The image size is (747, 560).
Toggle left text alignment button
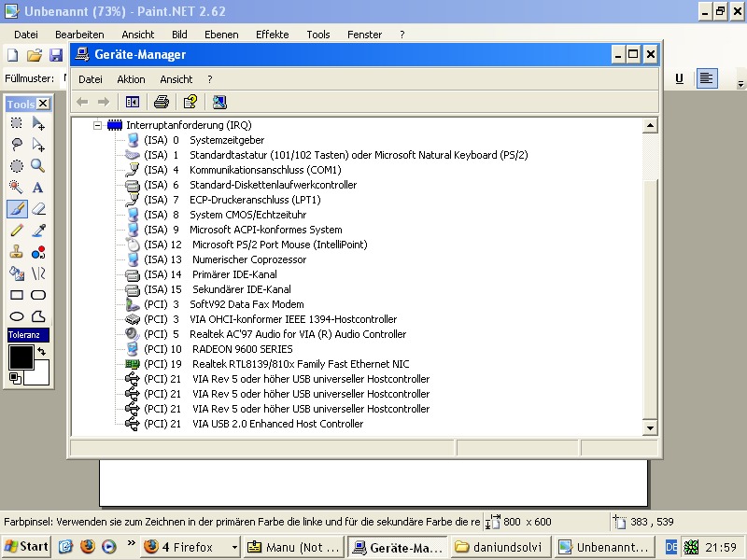point(707,78)
